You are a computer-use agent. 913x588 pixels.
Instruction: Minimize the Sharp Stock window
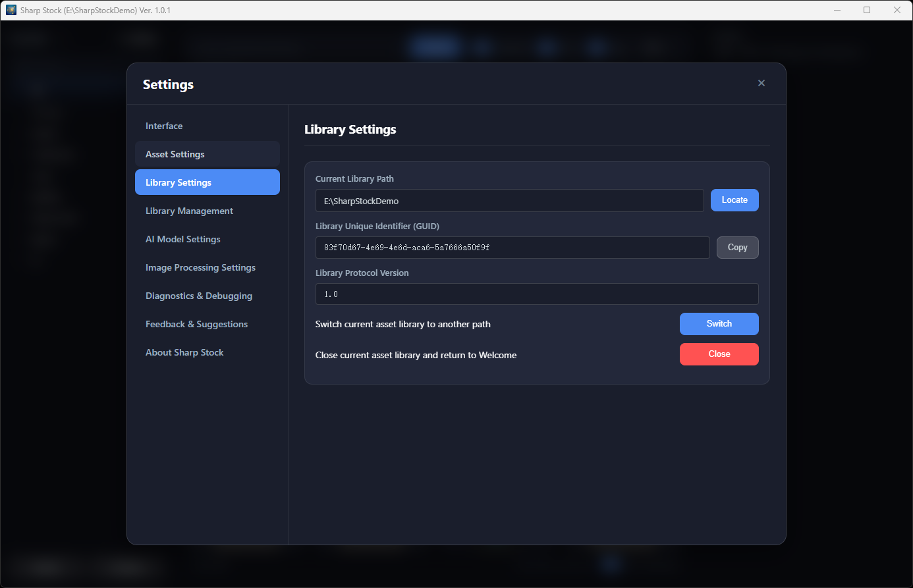[x=837, y=10]
